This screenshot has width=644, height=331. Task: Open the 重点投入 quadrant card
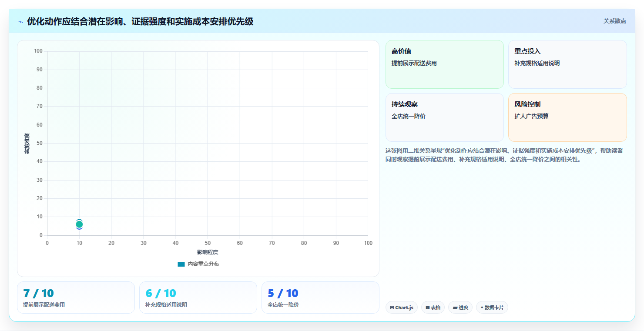point(567,64)
